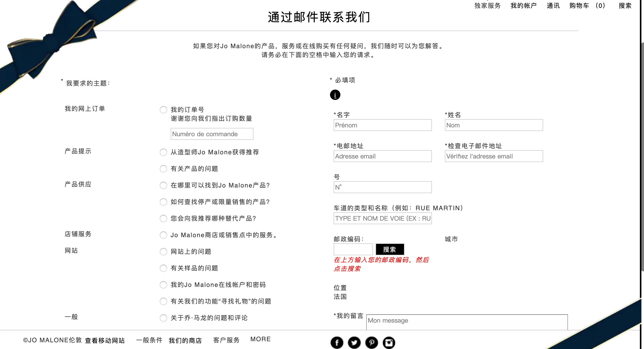
Task: Expand the MORE footer menu
Action: 260,339
